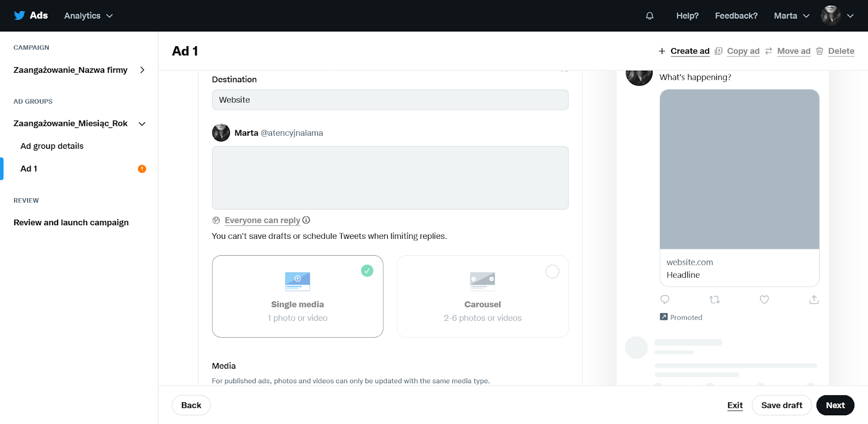Expand the Zaangażowanie_Nazwa firmy campaign chevron
Viewport: 868px width, 424px height.
[142, 70]
